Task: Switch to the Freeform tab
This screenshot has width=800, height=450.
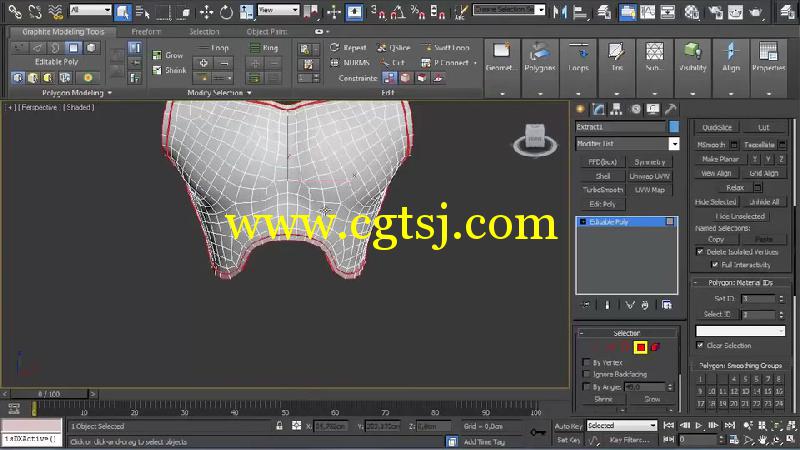Action: pos(146,32)
